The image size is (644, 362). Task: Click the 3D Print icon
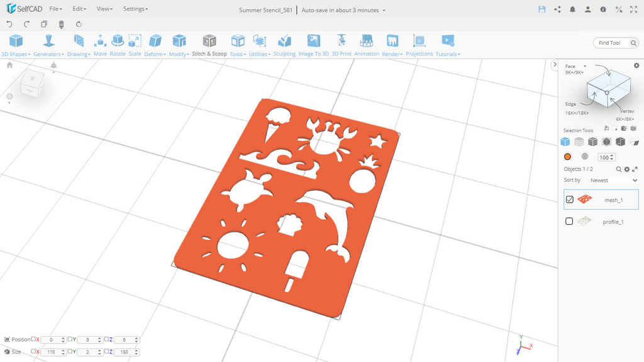point(341,45)
